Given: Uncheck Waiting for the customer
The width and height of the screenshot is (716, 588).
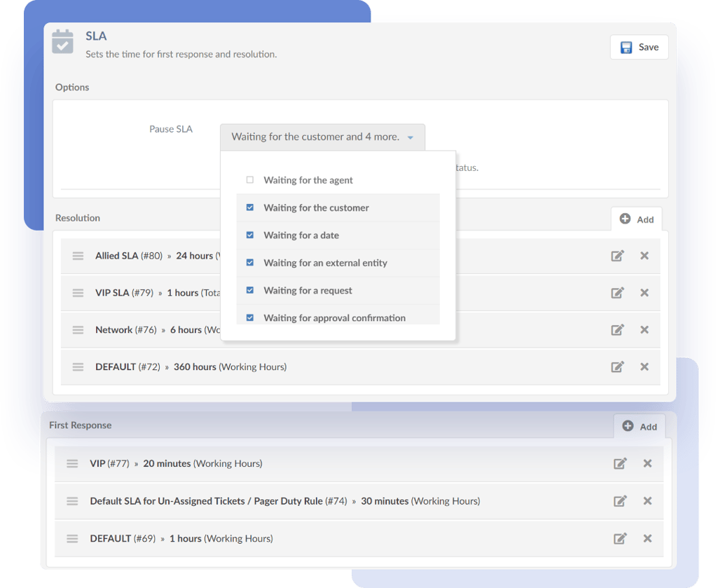Looking at the screenshot, I should (x=250, y=207).
